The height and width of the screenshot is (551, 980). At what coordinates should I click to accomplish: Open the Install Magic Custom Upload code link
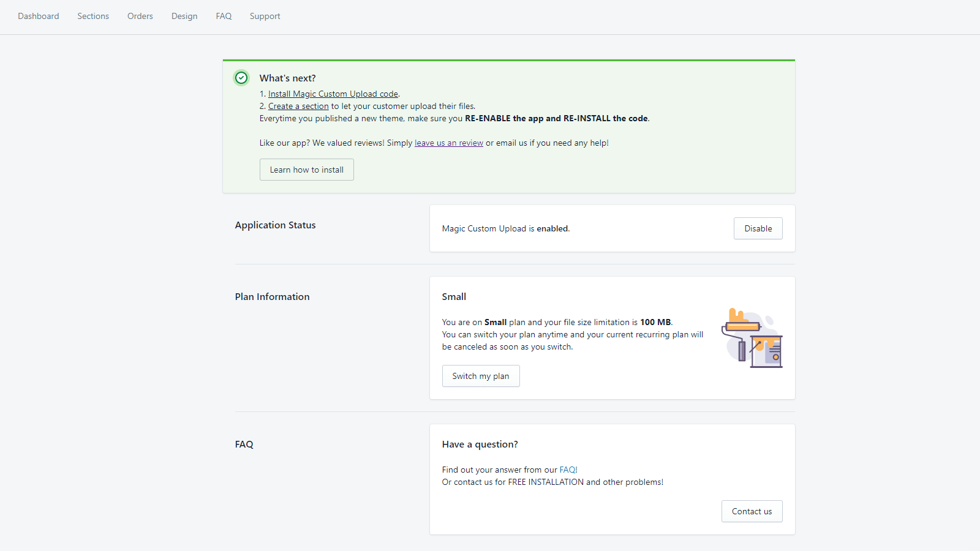pos(333,94)
